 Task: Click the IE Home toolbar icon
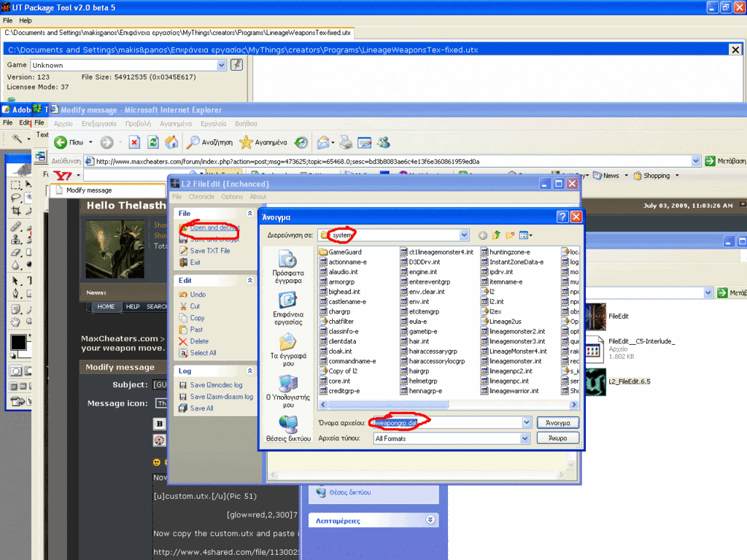pyautogui.click(x=172, y=142)
